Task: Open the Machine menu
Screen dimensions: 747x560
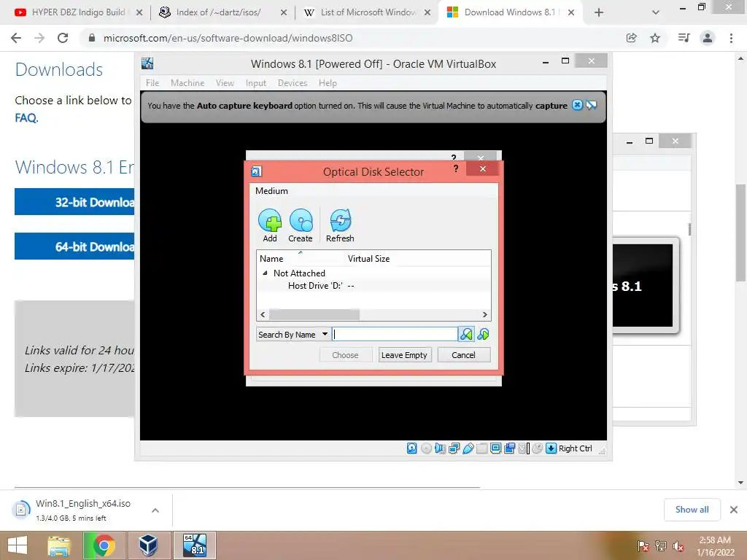Action: (x=187, y=83)
